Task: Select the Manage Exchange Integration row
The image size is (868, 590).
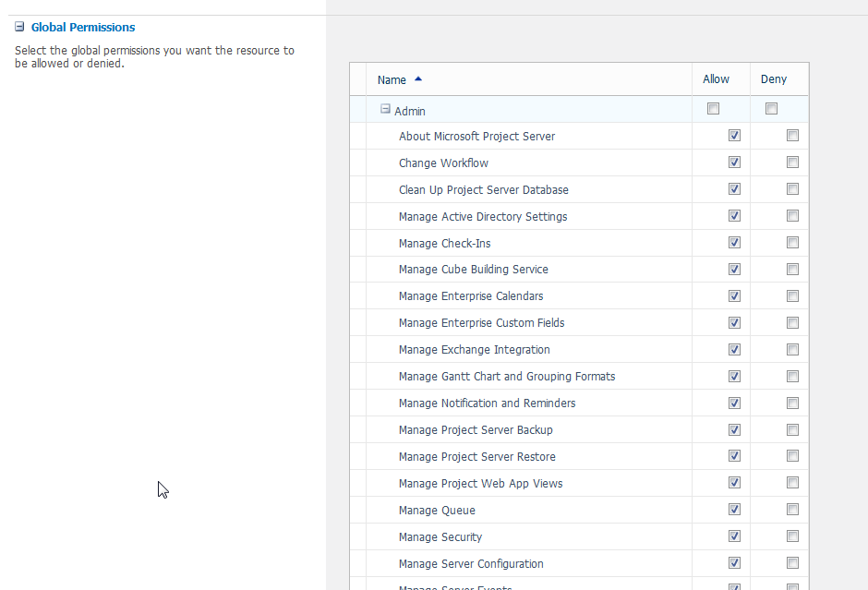Action: tap(475, 350)
